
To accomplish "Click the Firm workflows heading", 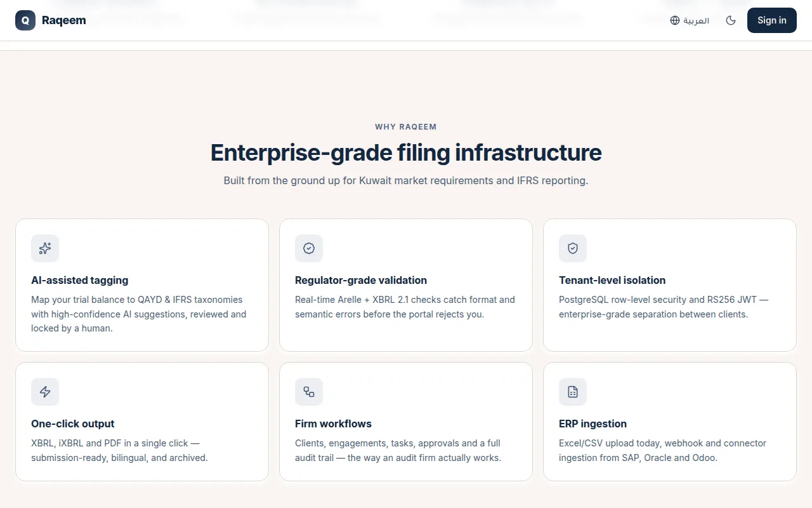I will (333, 424).
